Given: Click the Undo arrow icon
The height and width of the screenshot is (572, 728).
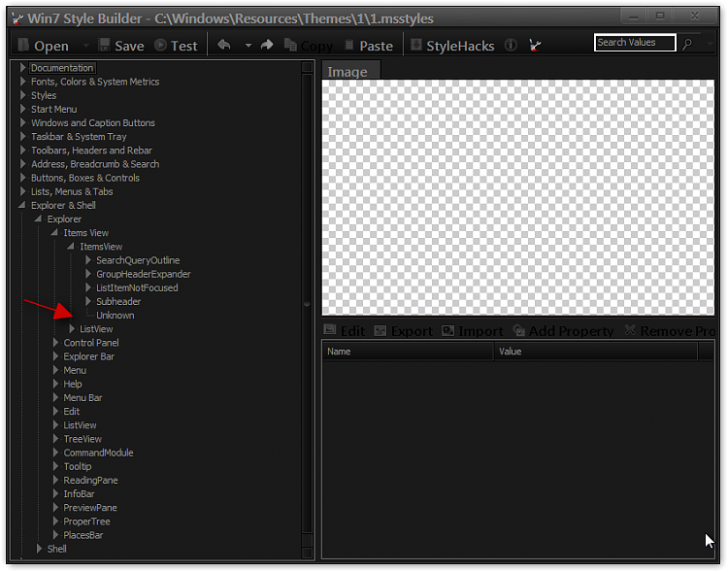Looking at the screenshot, I should (224, 45).
